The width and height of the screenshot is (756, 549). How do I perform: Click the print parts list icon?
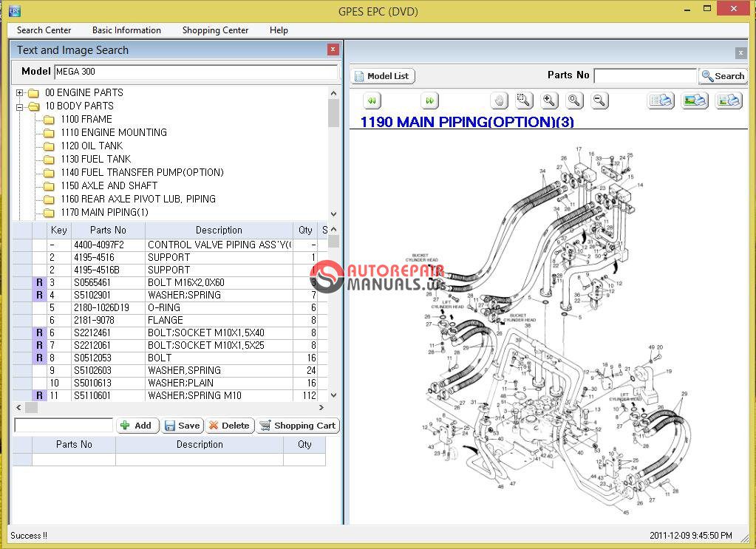pyautogui.click(x=660, y=100)
